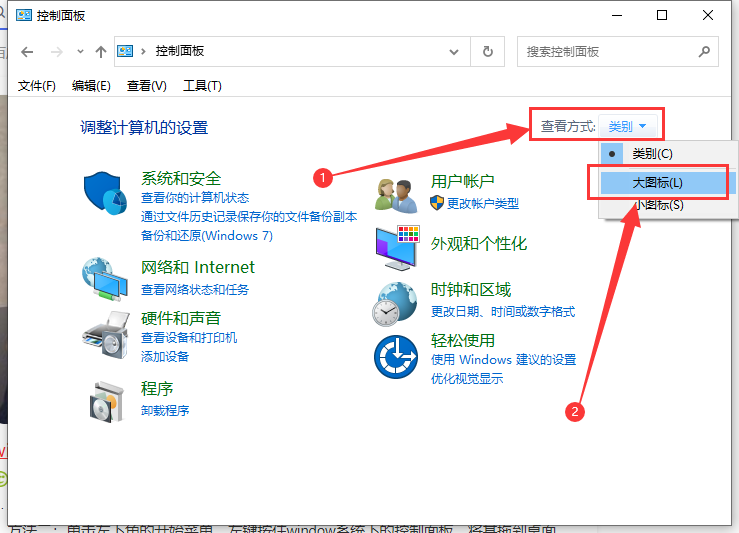Viewport: 739px width, 533px height.
Task: Click the refresh button in address bar
Action: [x=487, y=51]
